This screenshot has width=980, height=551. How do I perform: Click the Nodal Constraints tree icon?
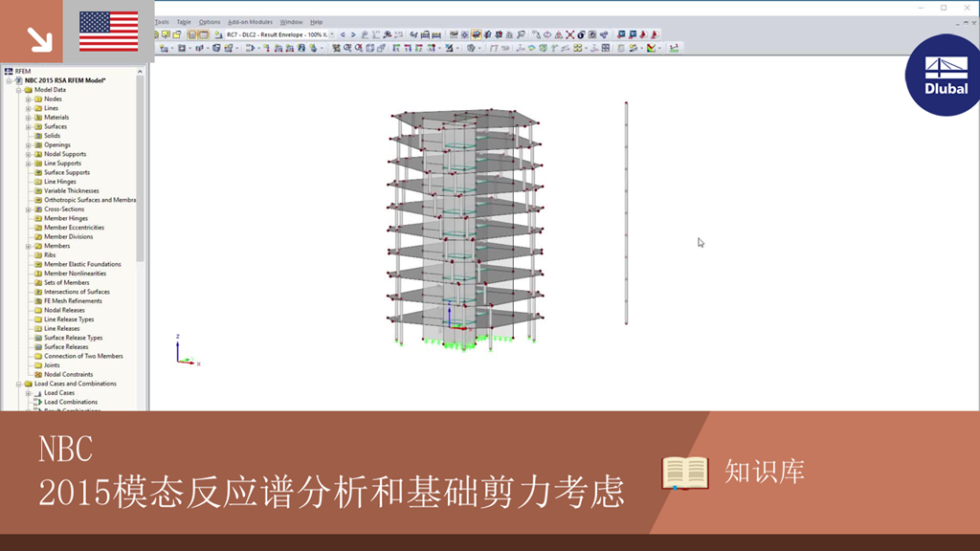[38, 374]
